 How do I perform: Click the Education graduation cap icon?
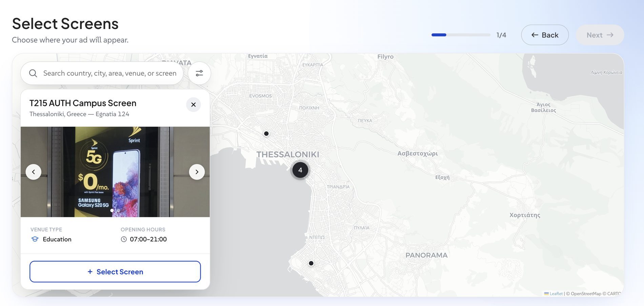(x=35, y=239)
